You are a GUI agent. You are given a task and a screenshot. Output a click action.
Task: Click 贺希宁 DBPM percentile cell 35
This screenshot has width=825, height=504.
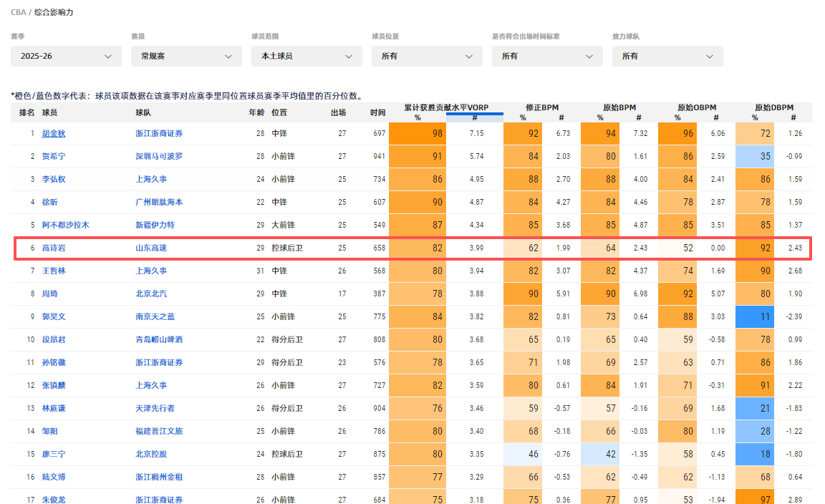click(x=755, y=156)
